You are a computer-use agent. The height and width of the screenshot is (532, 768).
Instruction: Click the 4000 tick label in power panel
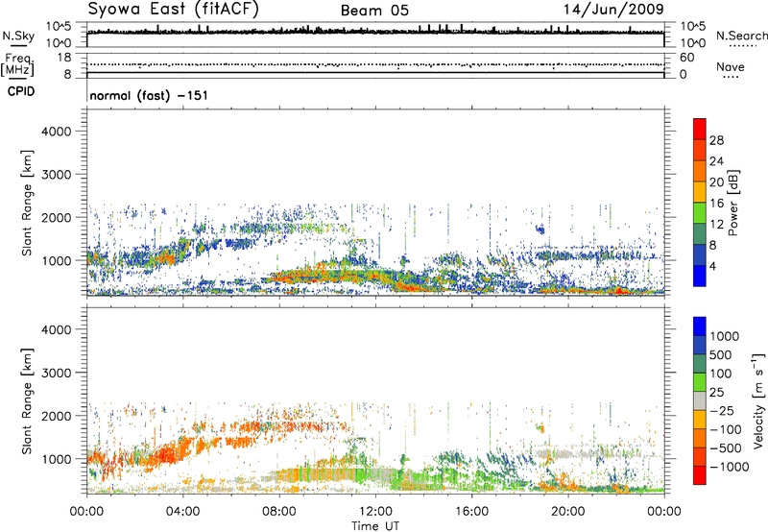pos(56,132)
